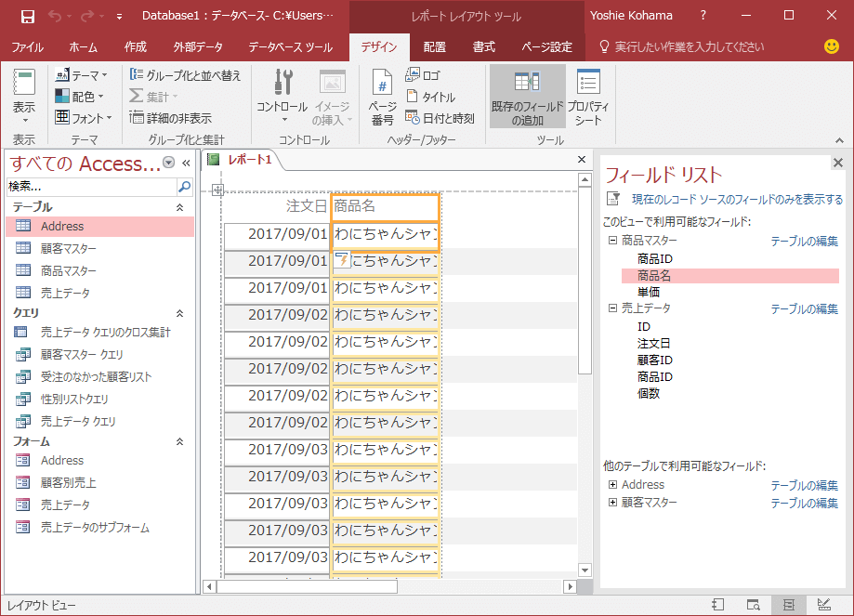
Task: Select 売上データ クエリのクロス集計 query
Action: pyautogui.click(x=100, y=333)
